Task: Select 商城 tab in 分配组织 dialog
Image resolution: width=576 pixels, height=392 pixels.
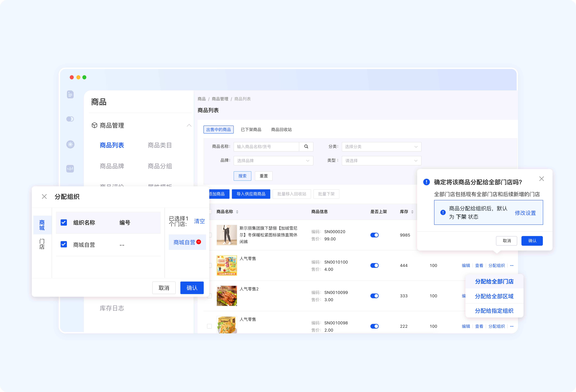Action: coord(42,225)
